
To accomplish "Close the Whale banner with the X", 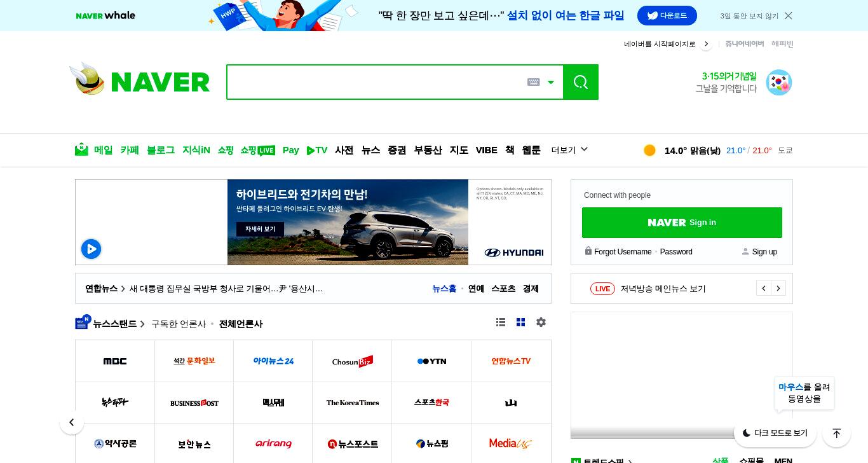I will point(788,16).
